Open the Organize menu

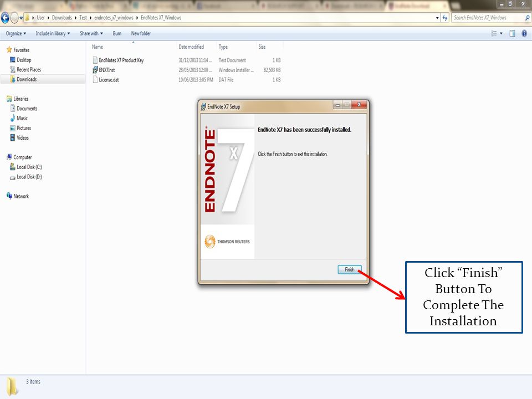pos(16,33)
